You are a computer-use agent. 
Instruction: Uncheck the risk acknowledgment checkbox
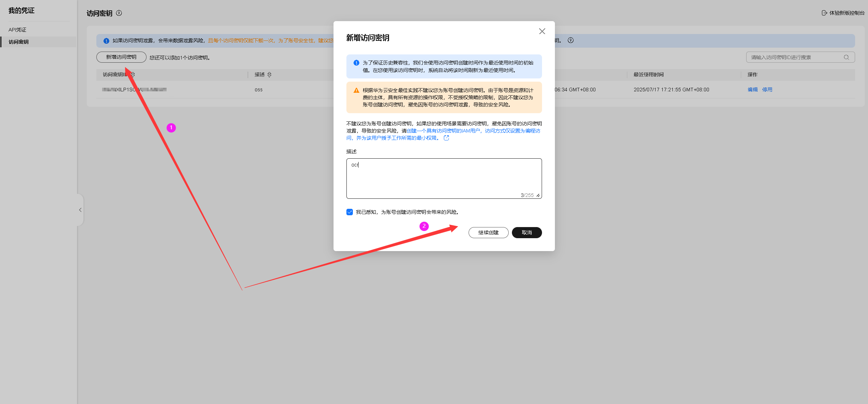(x=350, y=212)
